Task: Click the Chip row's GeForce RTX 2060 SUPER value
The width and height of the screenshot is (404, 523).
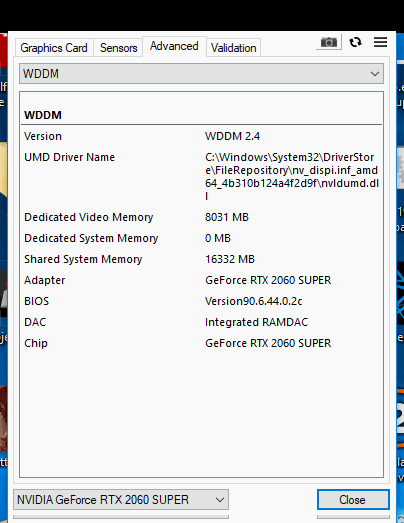Action: [x=268, y=343]
